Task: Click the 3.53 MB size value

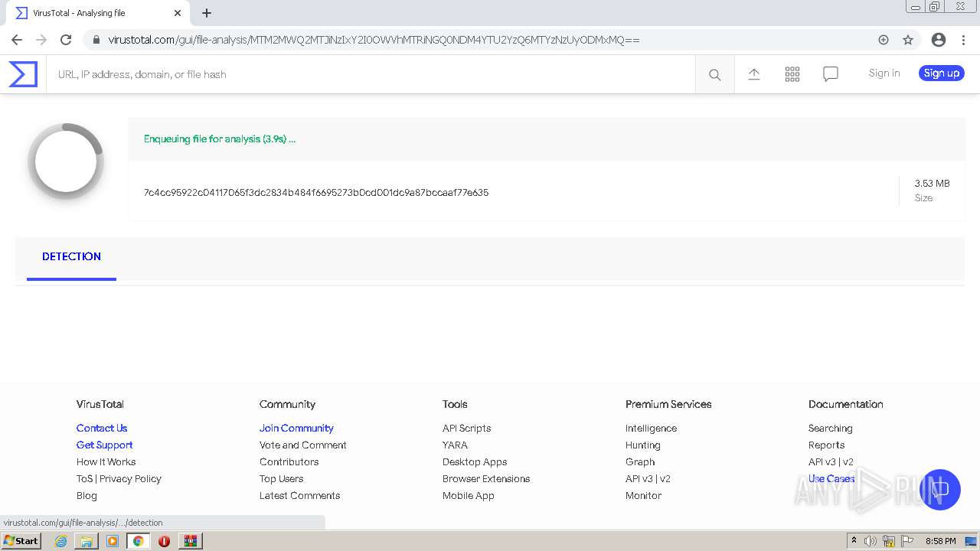Action: tap(932, 183)
